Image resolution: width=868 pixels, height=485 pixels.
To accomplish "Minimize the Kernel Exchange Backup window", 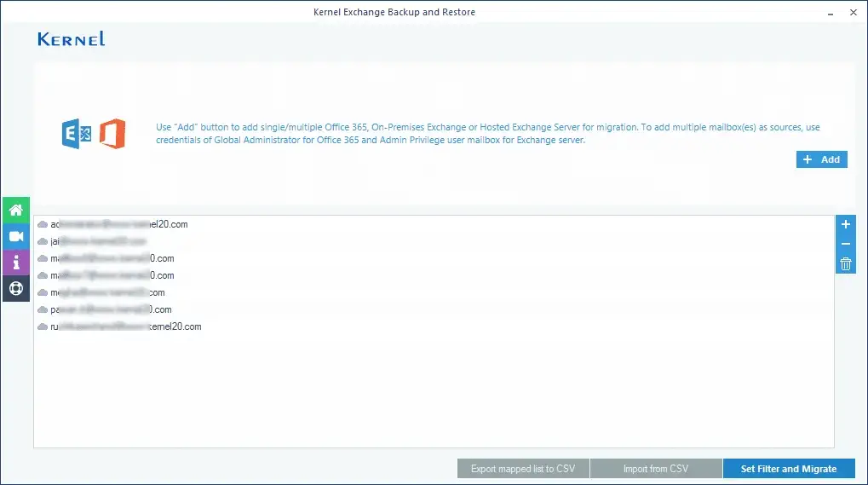I will pyautogui.click(x=831, y=12).
